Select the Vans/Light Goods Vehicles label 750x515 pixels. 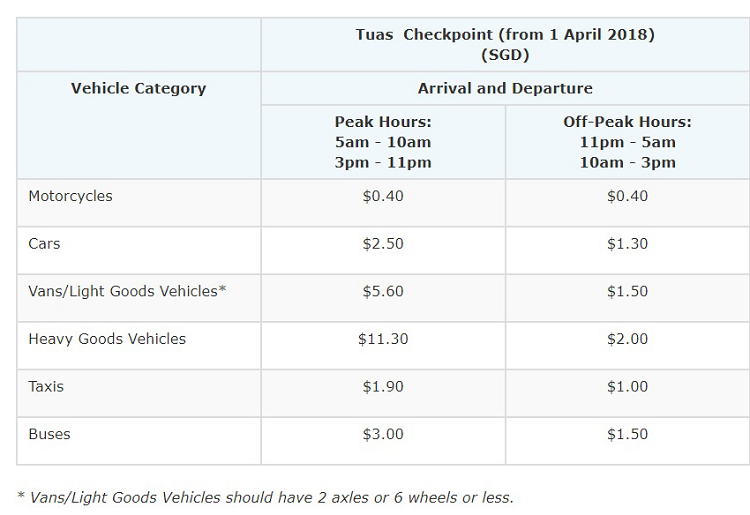(127, 291)
